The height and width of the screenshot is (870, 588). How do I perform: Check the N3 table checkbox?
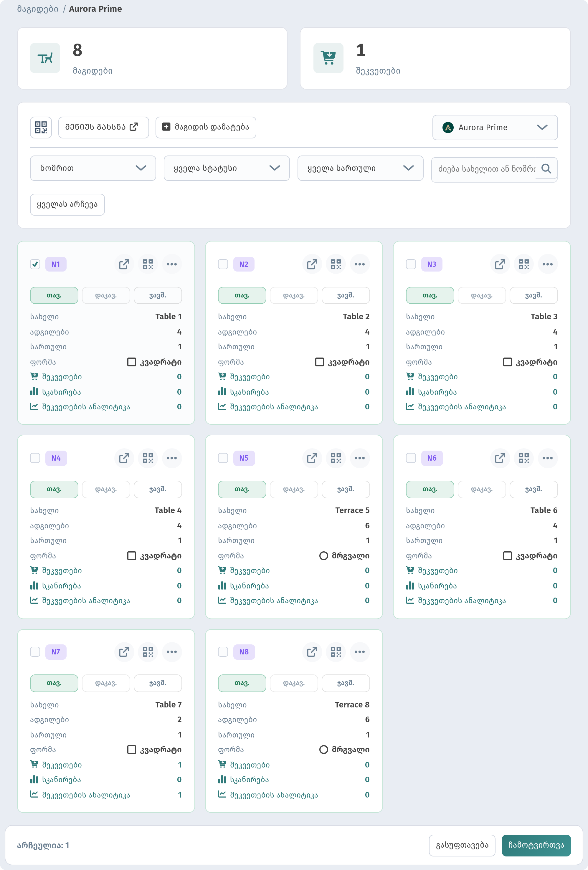411,264
